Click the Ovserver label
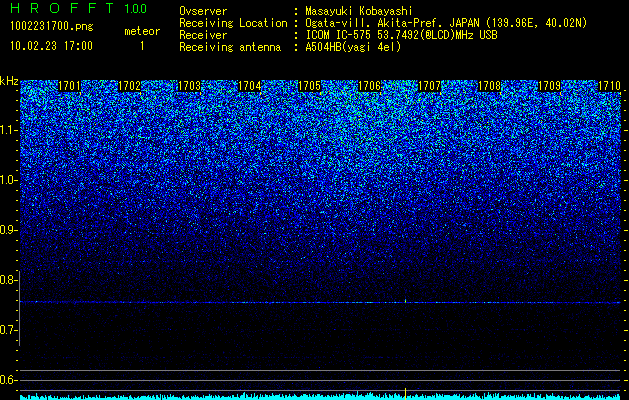The height and width of the screenshot is (400, 629). click(203, 11)
